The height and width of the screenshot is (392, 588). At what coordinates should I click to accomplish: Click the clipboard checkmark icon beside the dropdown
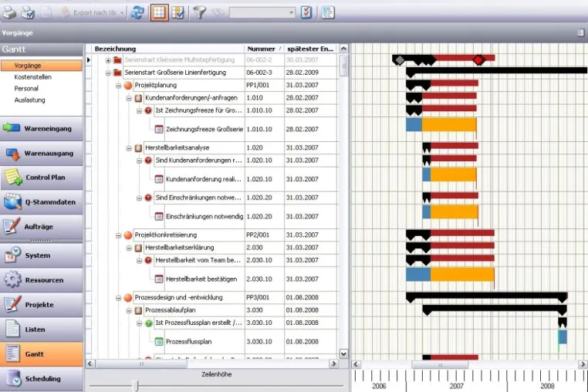306,12
